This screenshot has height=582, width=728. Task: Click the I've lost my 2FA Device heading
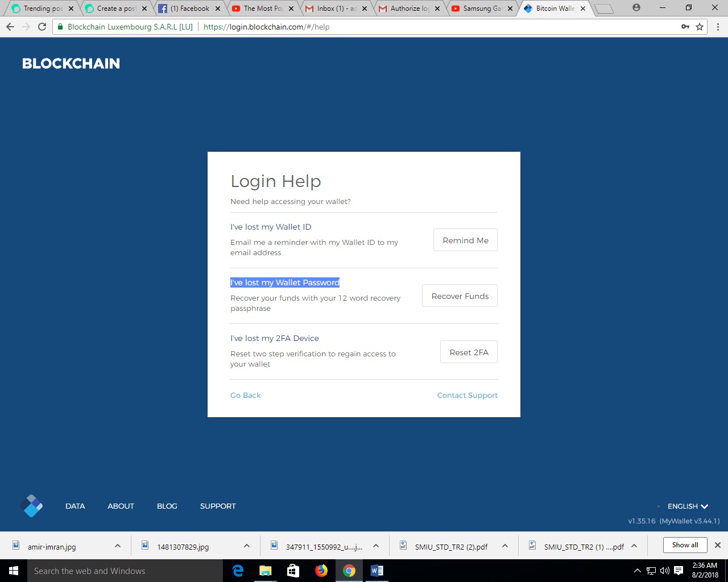click(275, 338)
